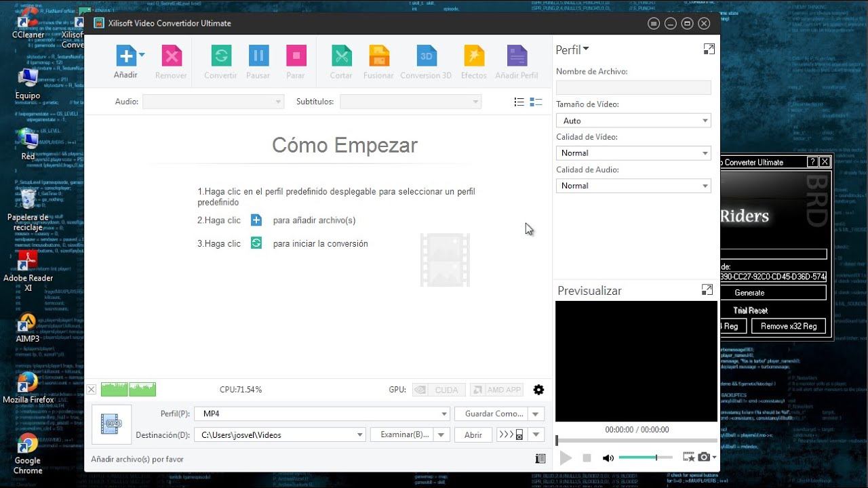This screenshot has height=488, width=868.
Task: Open the Subtítulos dropdown
Action: coord(410,102)
